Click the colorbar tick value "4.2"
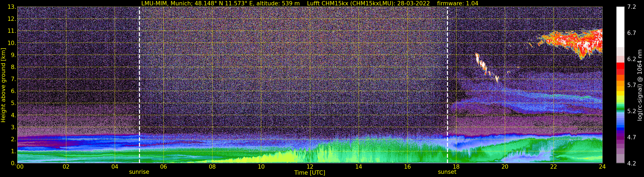This screenshot has height=177, width=644. click(632, 163)
